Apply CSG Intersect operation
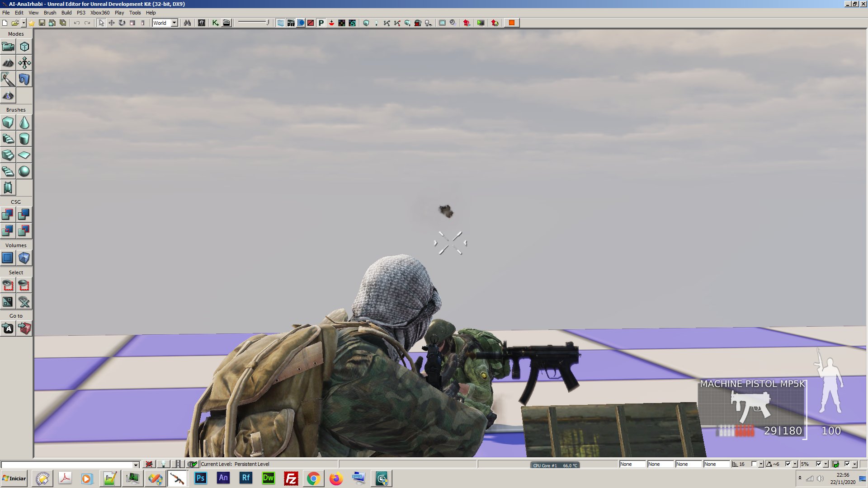 click(x=8, y=231)
